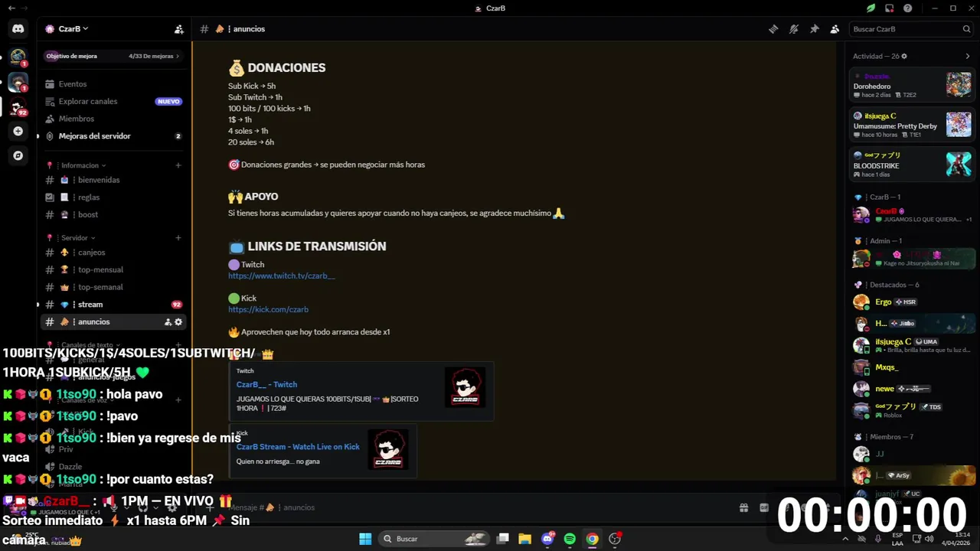Open the help question mark icon

907,8
